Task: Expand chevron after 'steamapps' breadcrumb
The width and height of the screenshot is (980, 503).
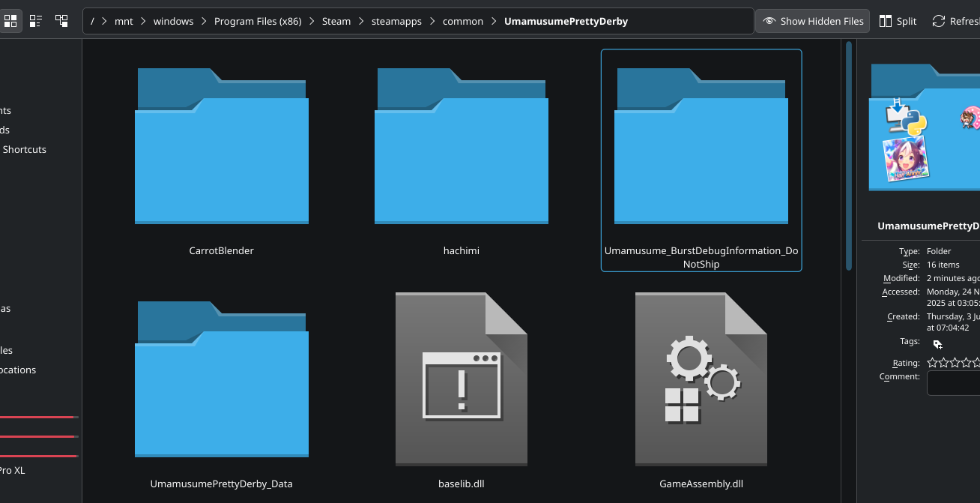Action: (x=432, y=21)
